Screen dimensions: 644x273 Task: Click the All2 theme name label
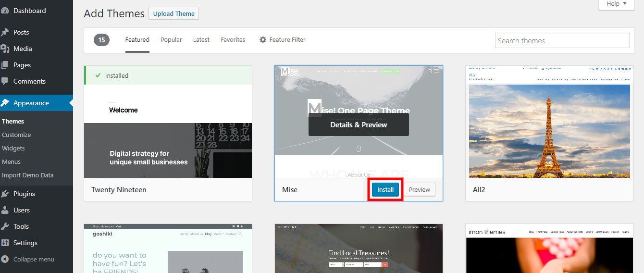click(479, 190)
